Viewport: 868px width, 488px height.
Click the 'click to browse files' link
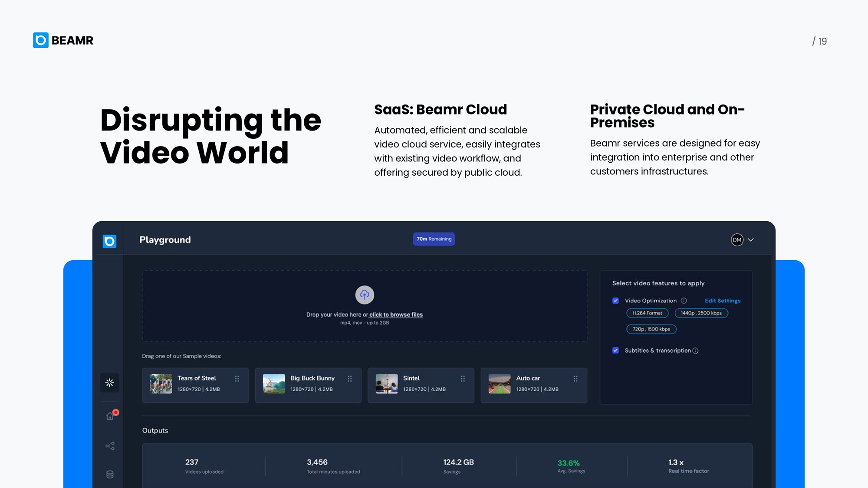click(396, 314)
